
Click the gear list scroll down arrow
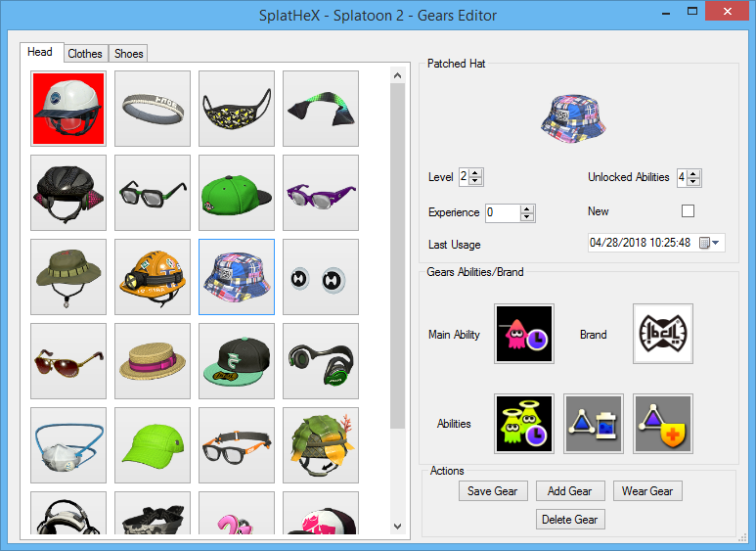(397, 527)
